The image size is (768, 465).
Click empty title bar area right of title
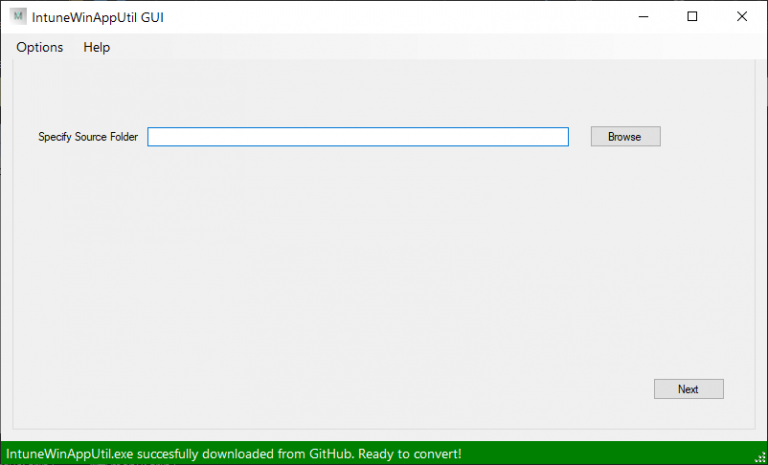[400, 17]
